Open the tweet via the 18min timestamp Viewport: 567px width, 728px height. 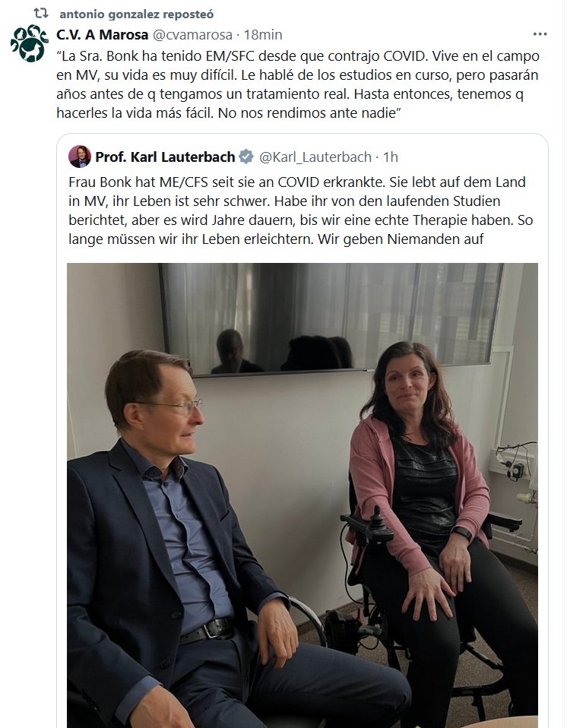tap(264, 34)
